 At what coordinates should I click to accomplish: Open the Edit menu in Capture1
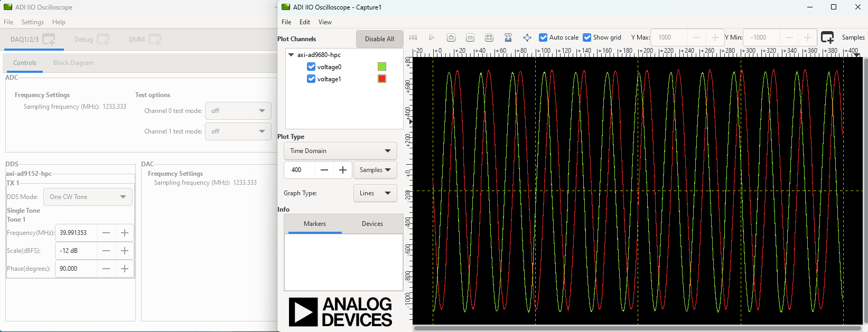coord(305,22)
